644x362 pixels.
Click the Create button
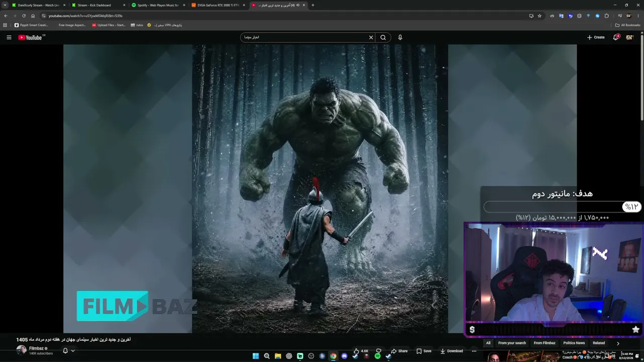pyautogui.click(x=596, y=37)
